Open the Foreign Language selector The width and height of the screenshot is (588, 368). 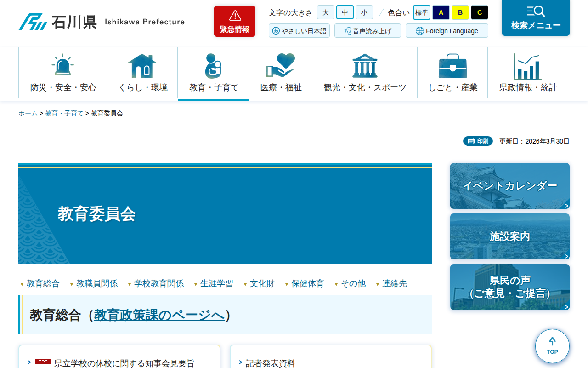click(x=447, y=31)
